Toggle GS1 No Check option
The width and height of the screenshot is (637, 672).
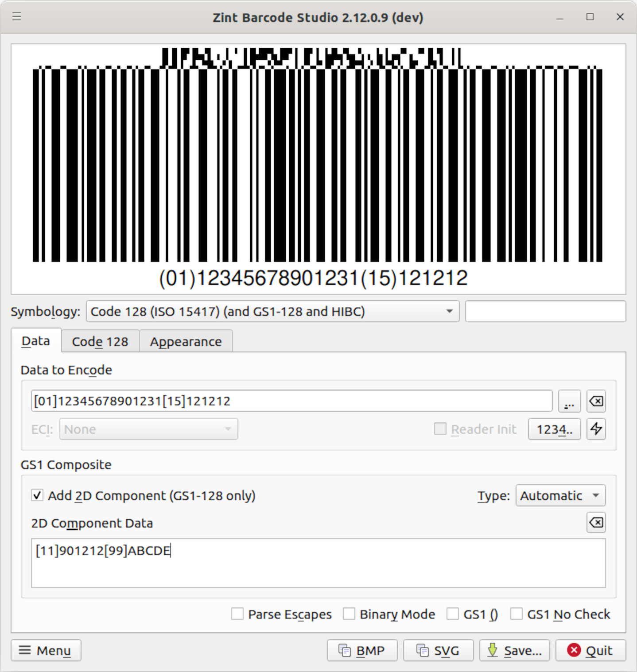pyautogui.click(x=517, y=614)
